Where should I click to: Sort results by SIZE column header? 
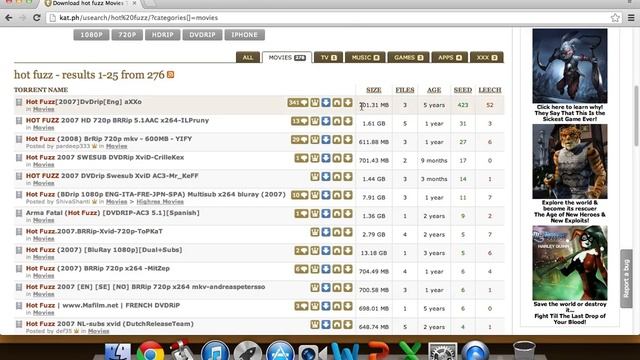[x=373, y=90]
